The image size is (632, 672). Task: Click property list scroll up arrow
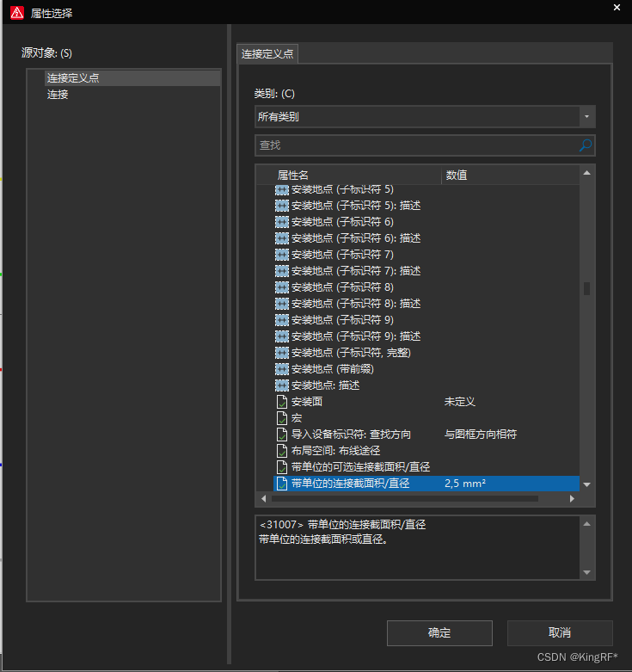[x=586, y=173]
